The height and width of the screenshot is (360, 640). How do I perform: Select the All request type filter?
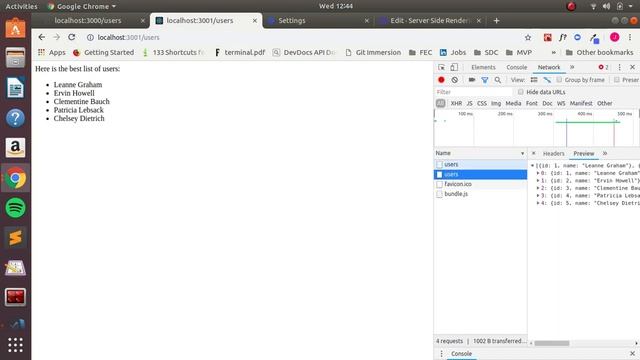[440, 104]
